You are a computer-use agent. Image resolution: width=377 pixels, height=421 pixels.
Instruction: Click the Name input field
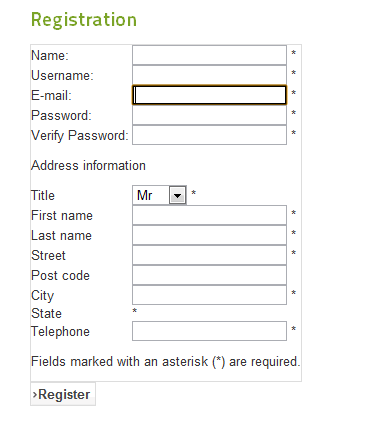[x=209, y=55]
